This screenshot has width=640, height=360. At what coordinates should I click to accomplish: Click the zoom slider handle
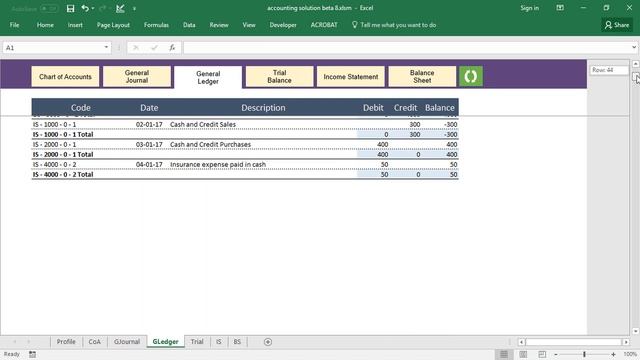584,354
